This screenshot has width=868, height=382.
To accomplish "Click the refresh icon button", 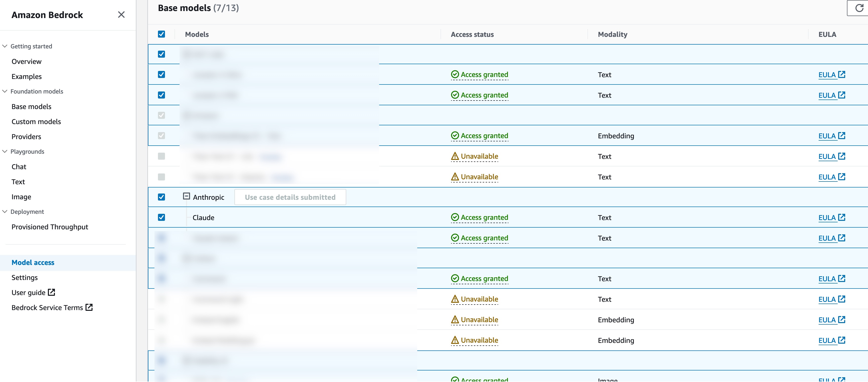I will (x=859, y=8).
